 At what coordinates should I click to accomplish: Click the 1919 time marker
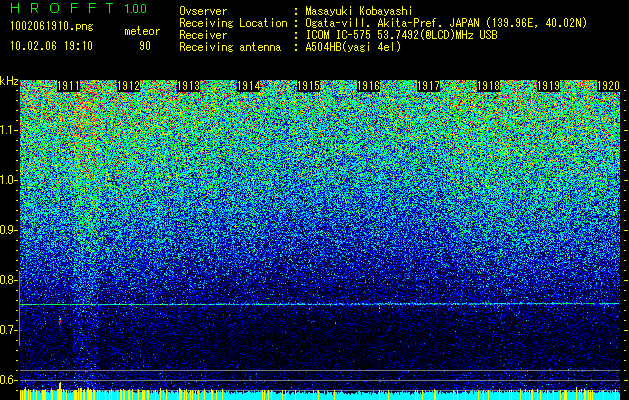click(549, 86)
